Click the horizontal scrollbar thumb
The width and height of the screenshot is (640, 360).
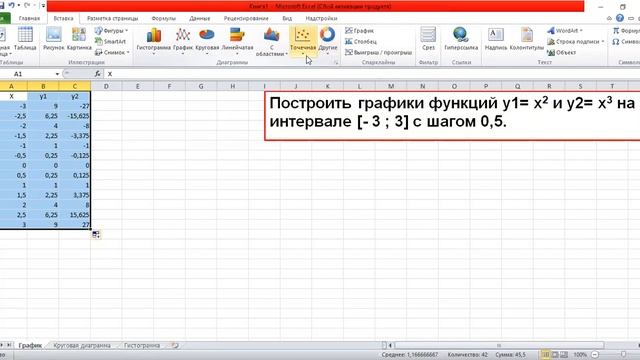499,345
